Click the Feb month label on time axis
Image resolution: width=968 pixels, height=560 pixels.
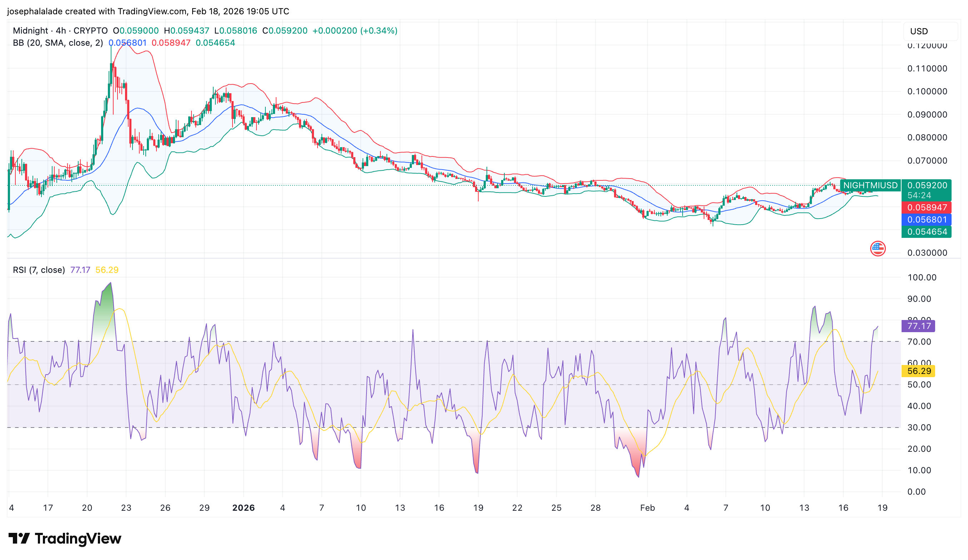[647, 508]
